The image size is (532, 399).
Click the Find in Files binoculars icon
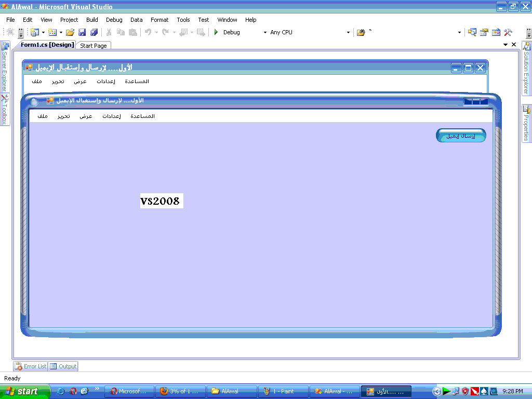(x=361, y=32)
